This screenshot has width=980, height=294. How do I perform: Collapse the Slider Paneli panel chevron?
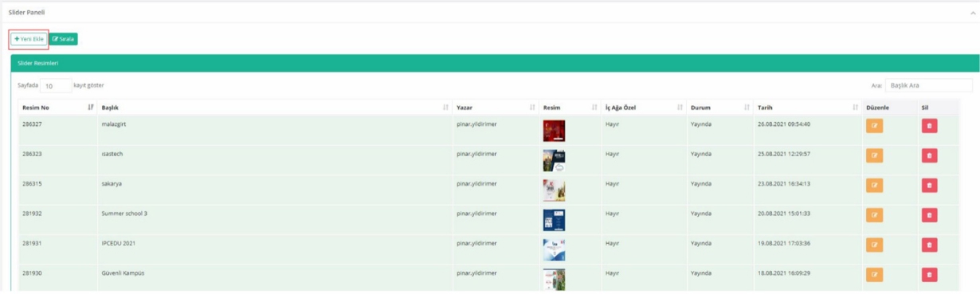tap(972, 13)
